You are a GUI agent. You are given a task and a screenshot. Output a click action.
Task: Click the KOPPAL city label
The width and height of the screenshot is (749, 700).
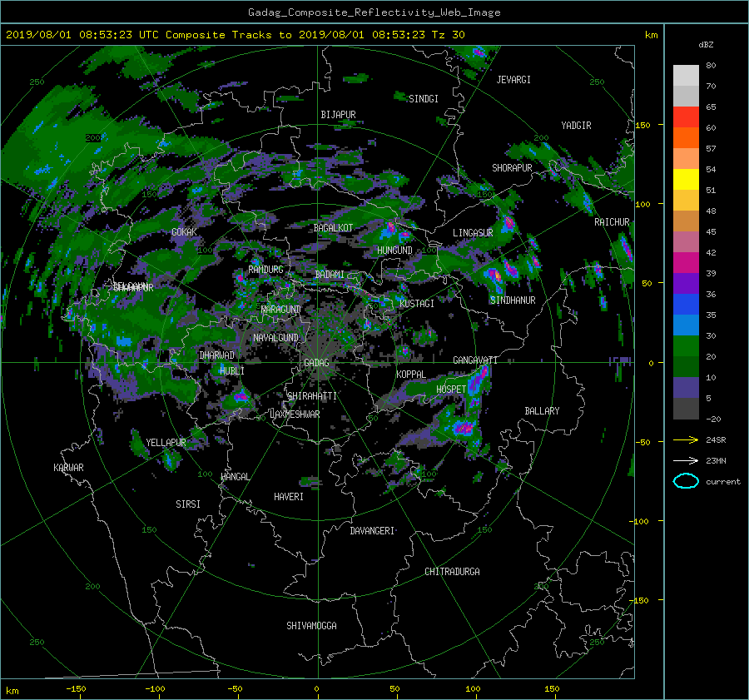411,374
